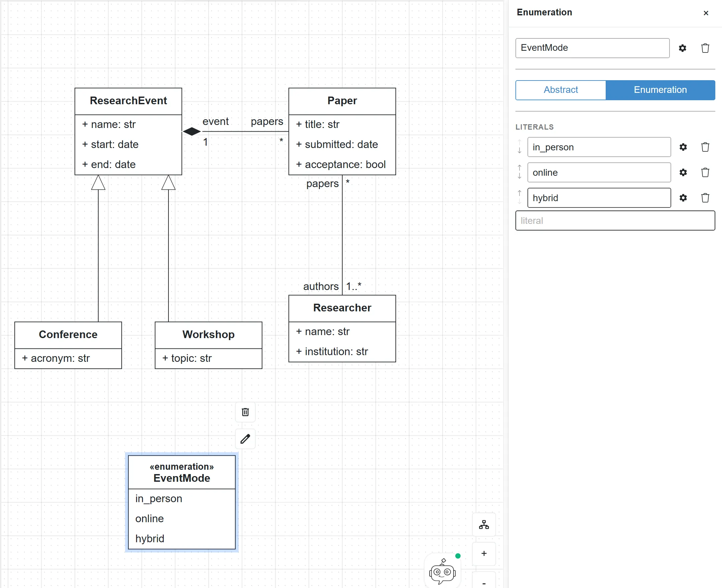This screenshot has height=588, width=722.
Task: Click the online literal input field
Action: click(x=599, y=172)
